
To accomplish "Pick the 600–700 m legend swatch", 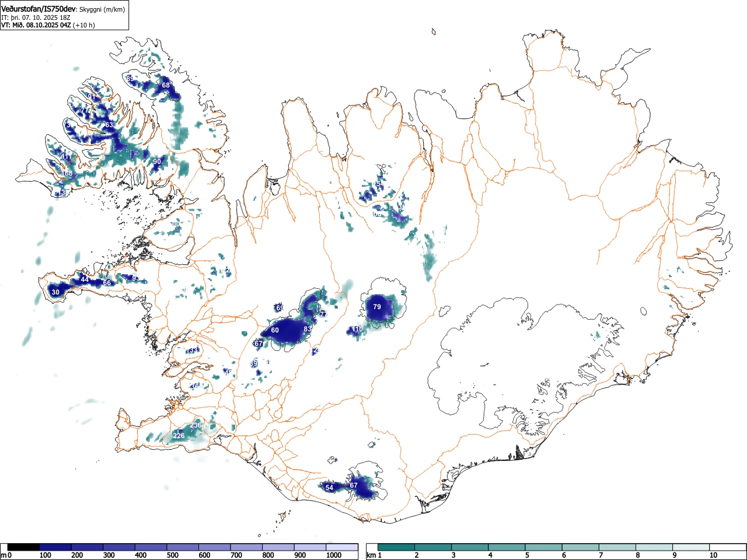I will [x=214, y=547].
